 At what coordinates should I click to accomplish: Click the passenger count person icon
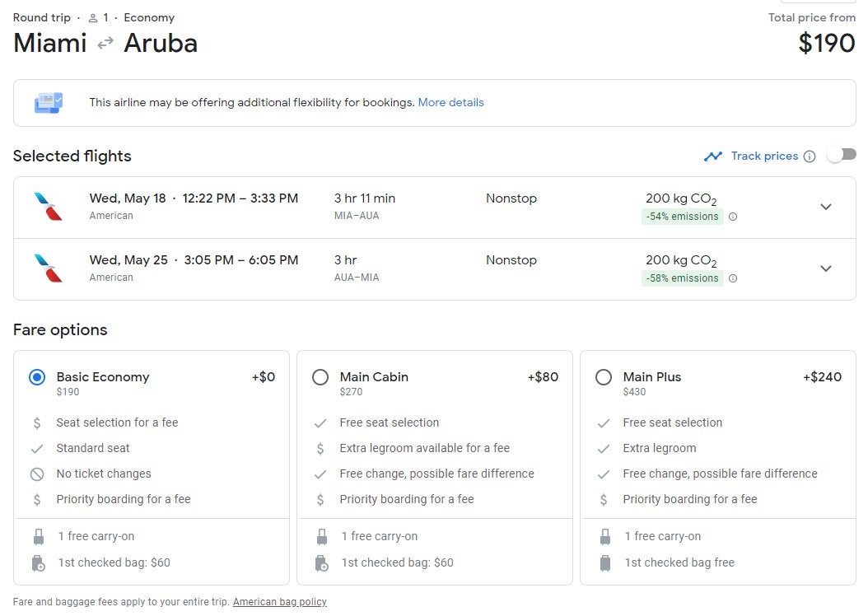coord(93,18)
